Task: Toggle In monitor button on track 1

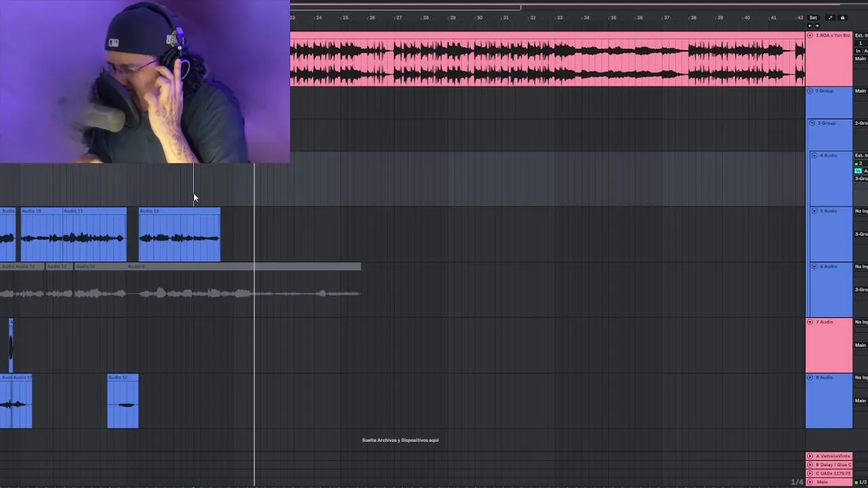Action: (x=858, y=51)
